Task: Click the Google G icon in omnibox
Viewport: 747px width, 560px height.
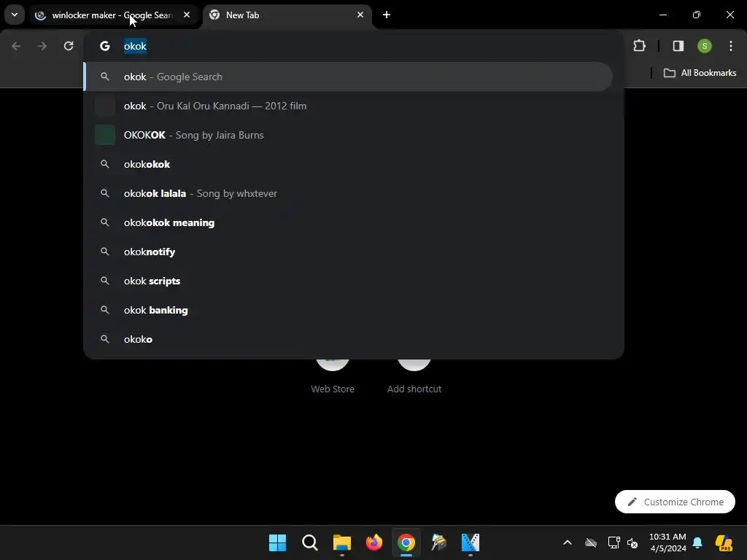Action: [105, 46]
